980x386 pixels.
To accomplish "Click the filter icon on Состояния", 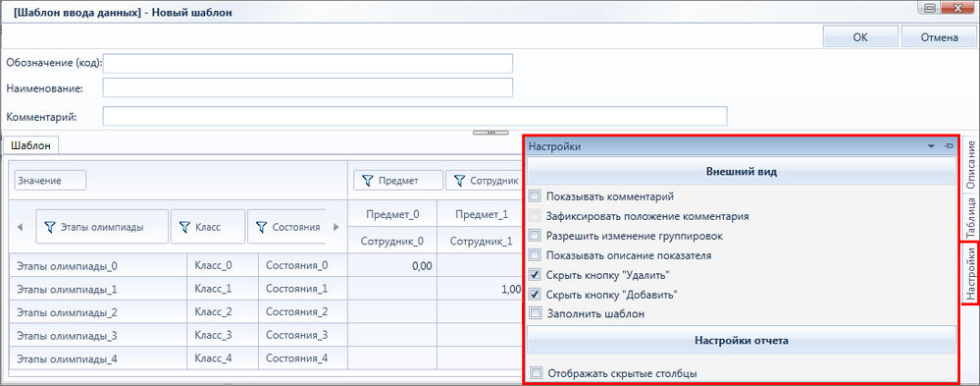I will point(261,227).
